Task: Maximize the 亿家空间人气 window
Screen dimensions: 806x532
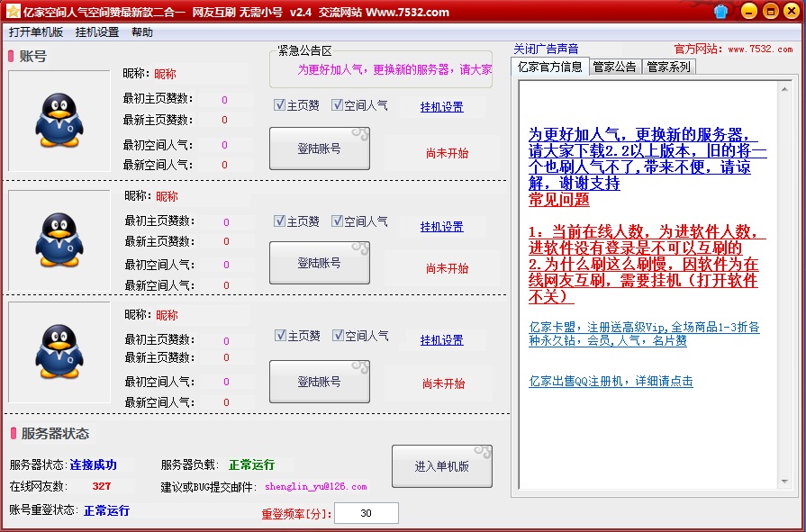Action: 771,12
